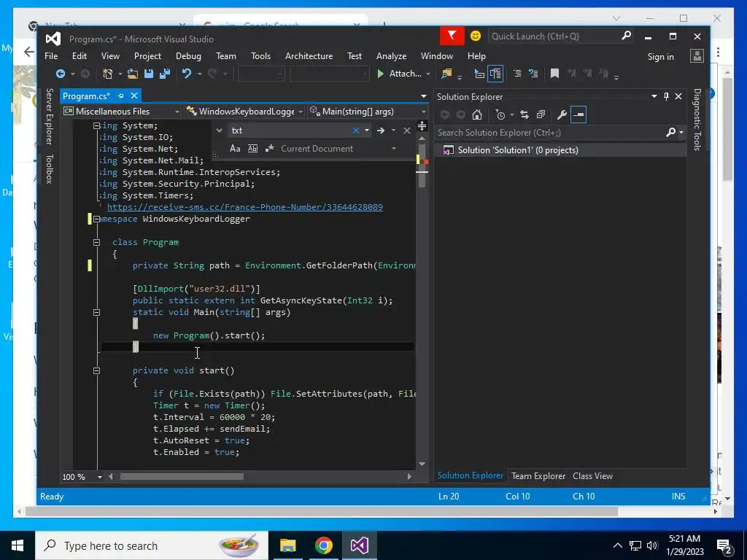
Task: Pin the Solution Explorer panel
Action: (x=666, y=97)
